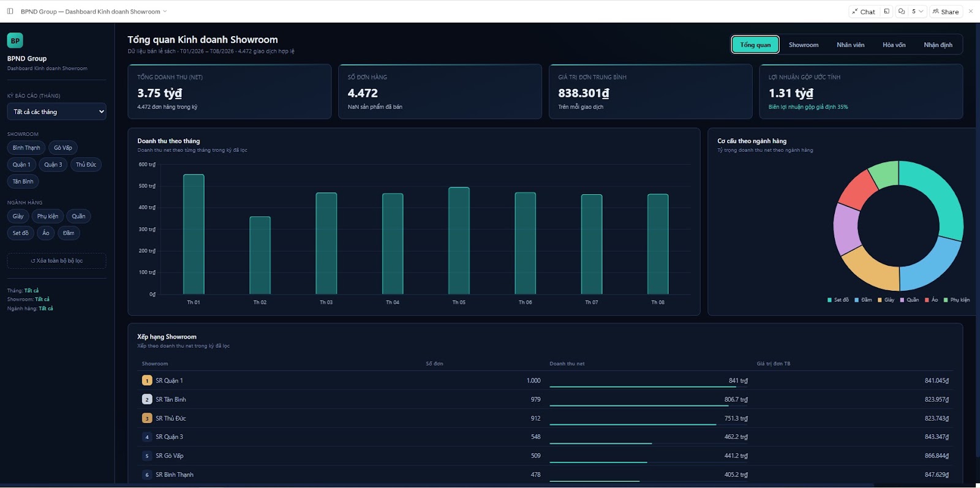This screenshot has width=980, height=488.
Task: Select the SR Tân Bình row name
Action: click(171, 399)
